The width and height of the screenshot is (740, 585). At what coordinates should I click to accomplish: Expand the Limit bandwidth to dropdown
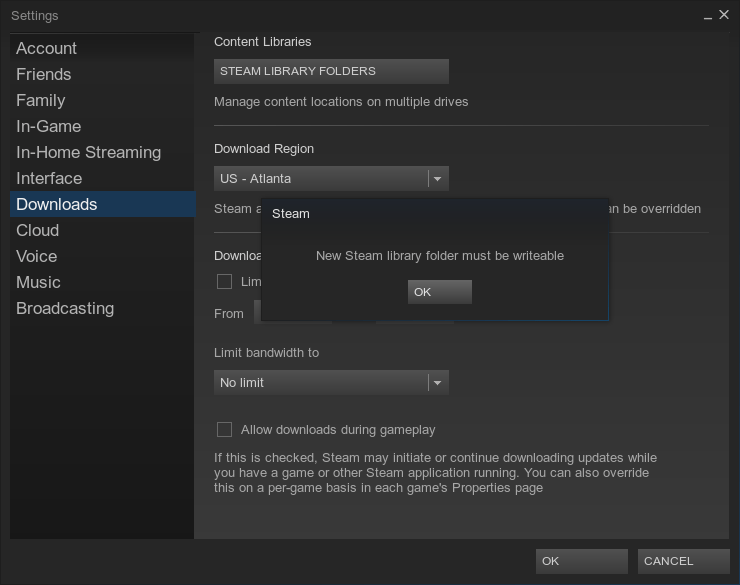coord(331,382)
